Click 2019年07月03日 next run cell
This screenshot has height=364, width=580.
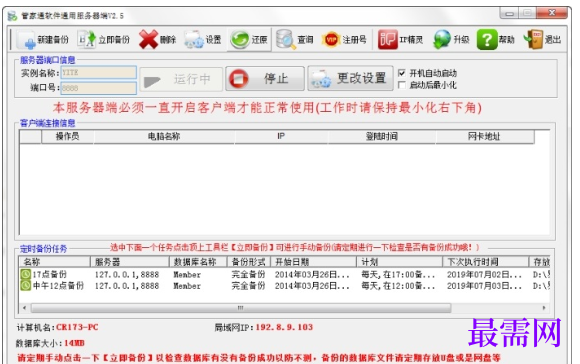(484, 286)
